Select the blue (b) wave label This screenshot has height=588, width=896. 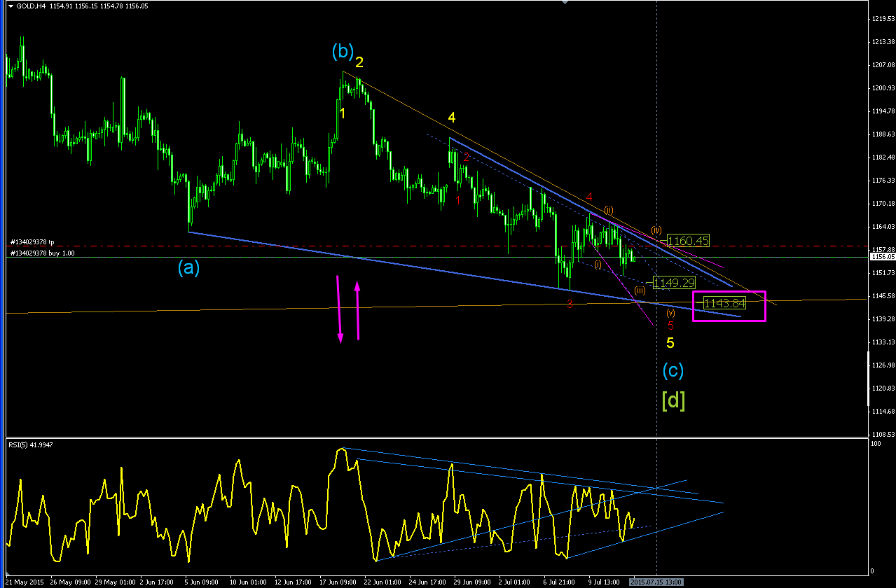click(x=343, y=51)
